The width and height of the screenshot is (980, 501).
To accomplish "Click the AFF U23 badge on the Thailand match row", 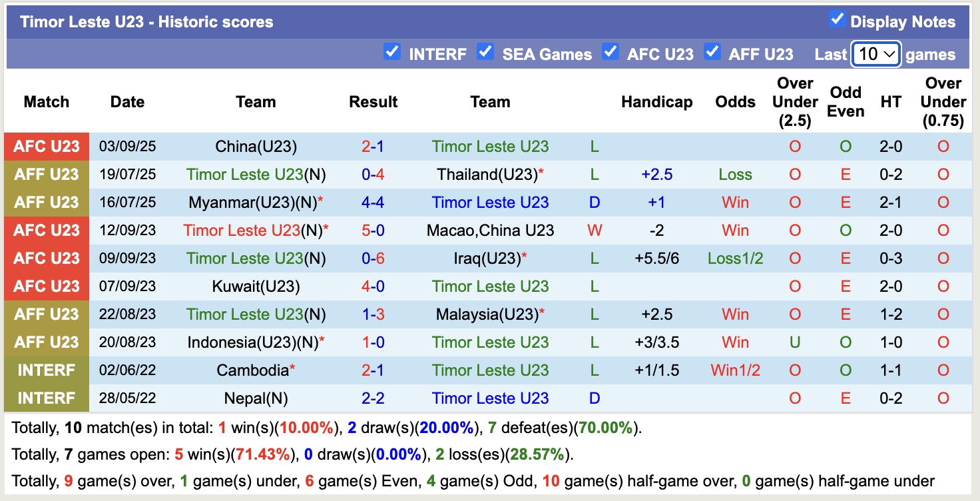I will coord(46,175).
